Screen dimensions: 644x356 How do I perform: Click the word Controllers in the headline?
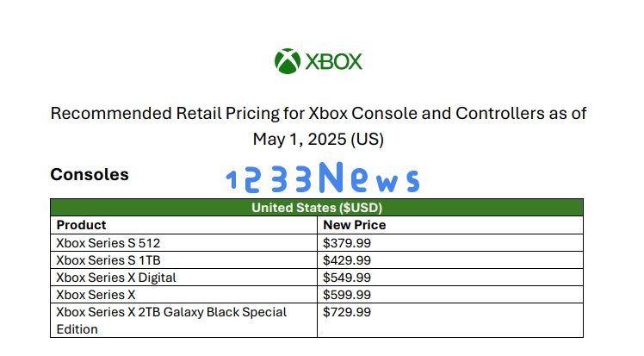[500, 114]
